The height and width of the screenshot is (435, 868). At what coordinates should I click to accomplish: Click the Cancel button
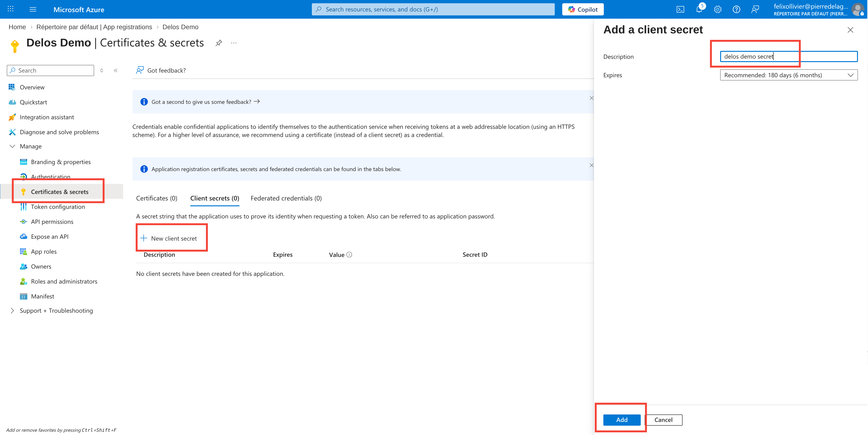[663, 420]
